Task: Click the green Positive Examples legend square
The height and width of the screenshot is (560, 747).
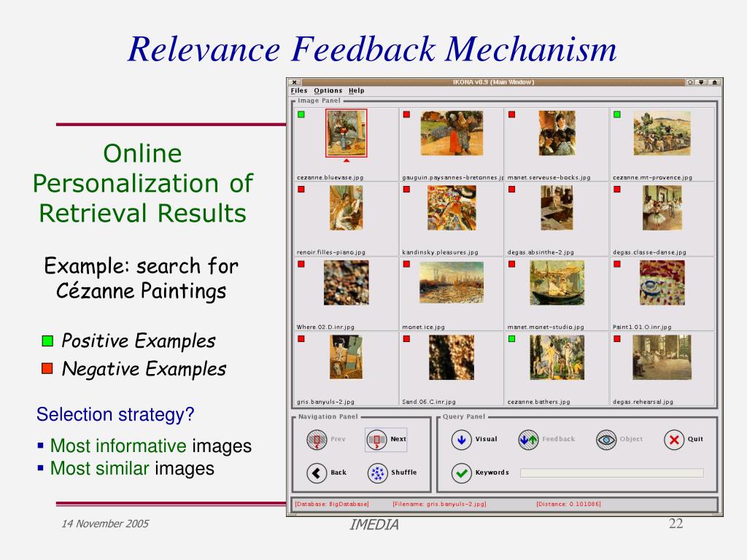Action: pyautogui.click(x=47, y=341)
